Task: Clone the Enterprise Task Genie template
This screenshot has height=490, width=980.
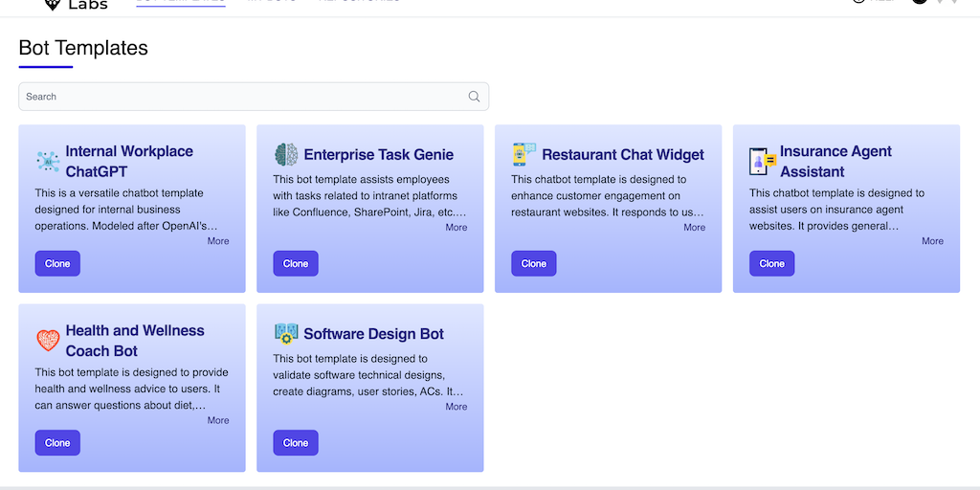Action: click(x=296, y=263)
